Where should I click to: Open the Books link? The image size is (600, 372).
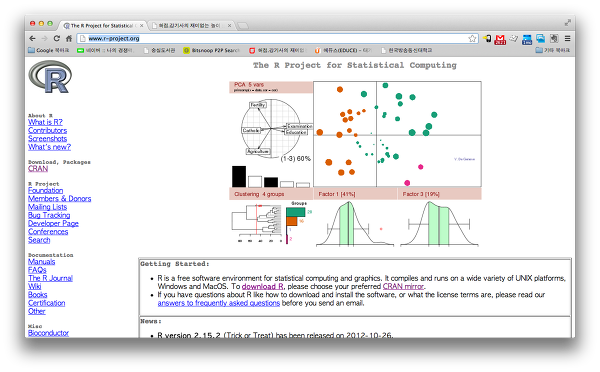tap(38, 295)
